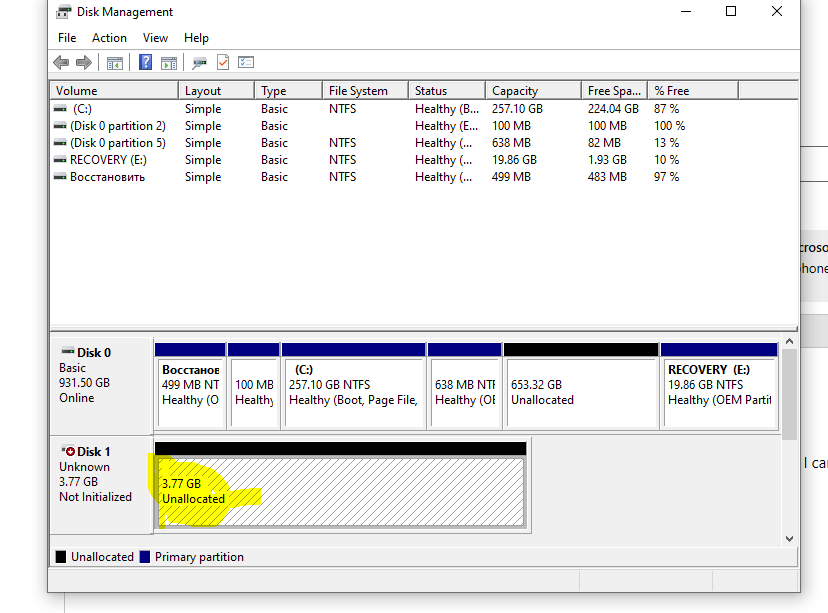The width and height of the screenshot is (828, 613).
Task: Click drive icon beside RECOVERY (E:) row
Action: click(60, 160)
